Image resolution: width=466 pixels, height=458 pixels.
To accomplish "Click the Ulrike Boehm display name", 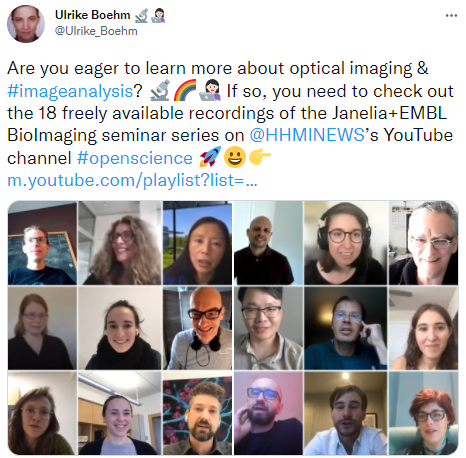I will coord(92,15).
